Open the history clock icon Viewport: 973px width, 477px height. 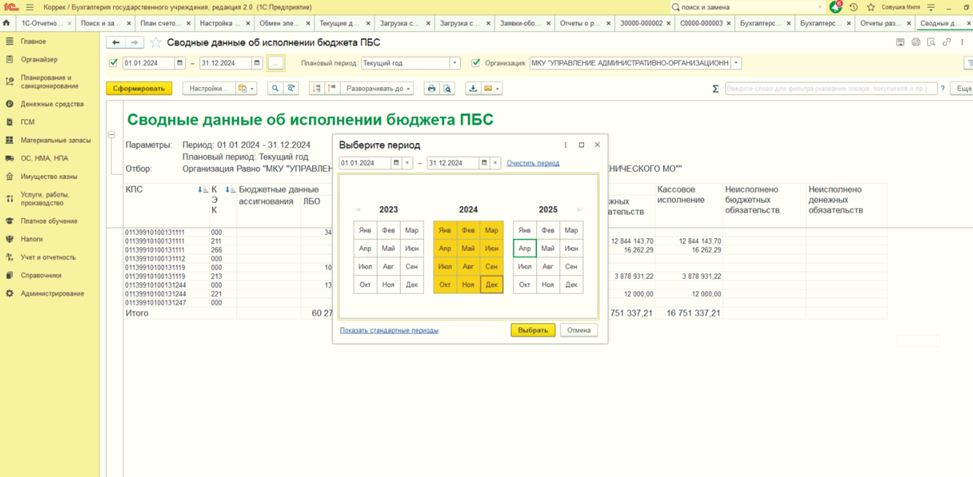(x=853, y=7)
